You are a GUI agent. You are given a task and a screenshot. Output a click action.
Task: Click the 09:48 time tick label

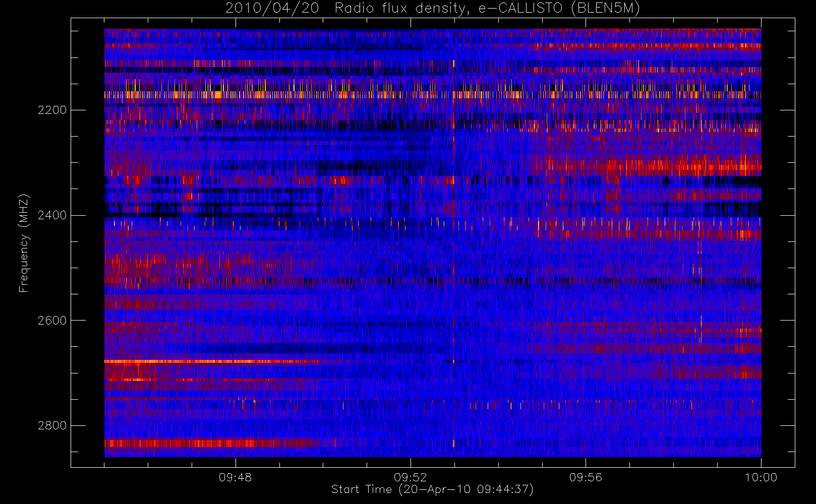coord(236,477)
